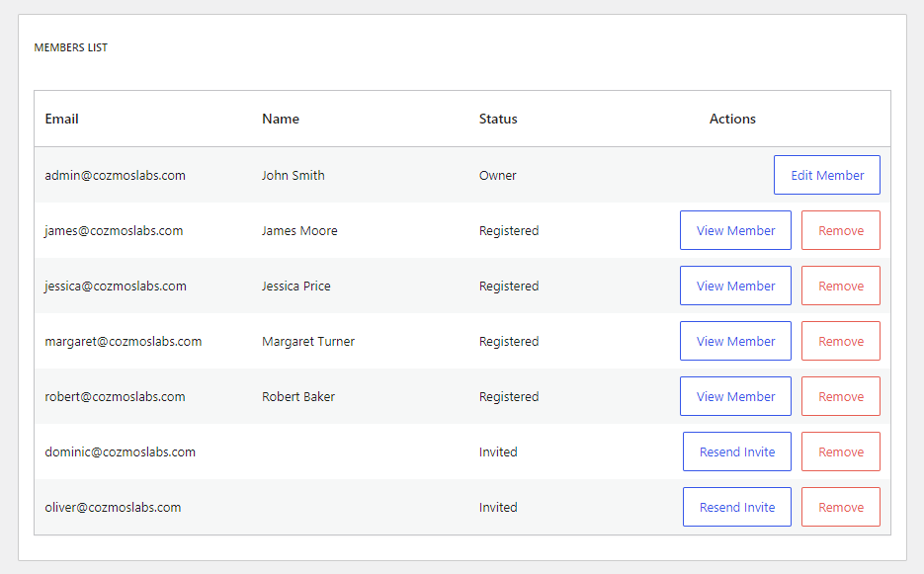Select the MEMBERS LIST heading
This screenshot has height=574, width=924.
point(71,47)
